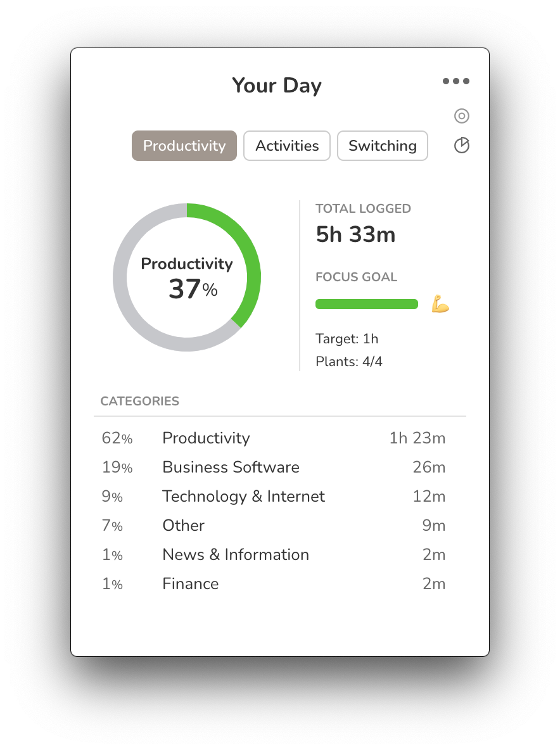This screenshot has width=560, height=750.
Task: Click the pie chart icon
Action: [462, 146]
